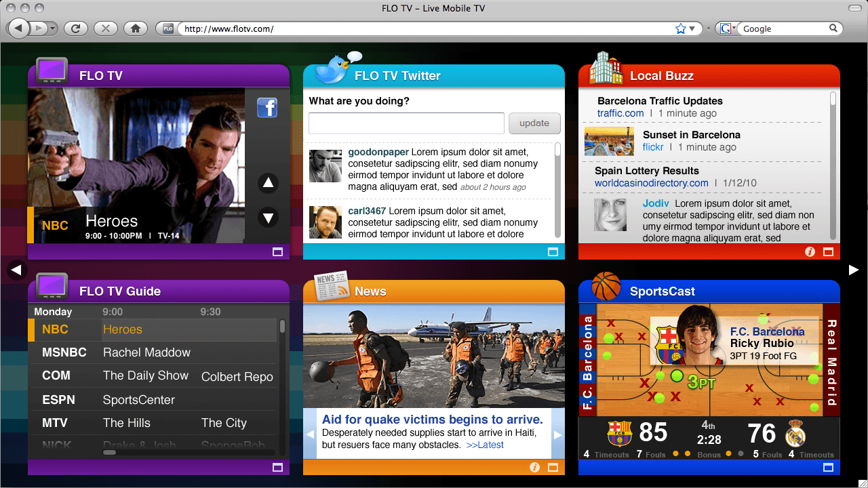Click the channel up arrow in FLO TV
Screen dimensions: 868x488
pyautogui.click(x=268, y=183)
